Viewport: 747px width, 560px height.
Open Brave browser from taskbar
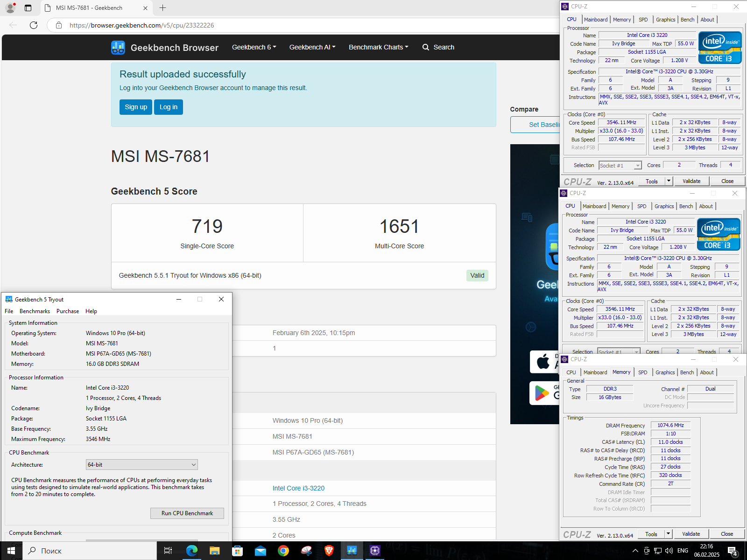click(x=329, y=551)
